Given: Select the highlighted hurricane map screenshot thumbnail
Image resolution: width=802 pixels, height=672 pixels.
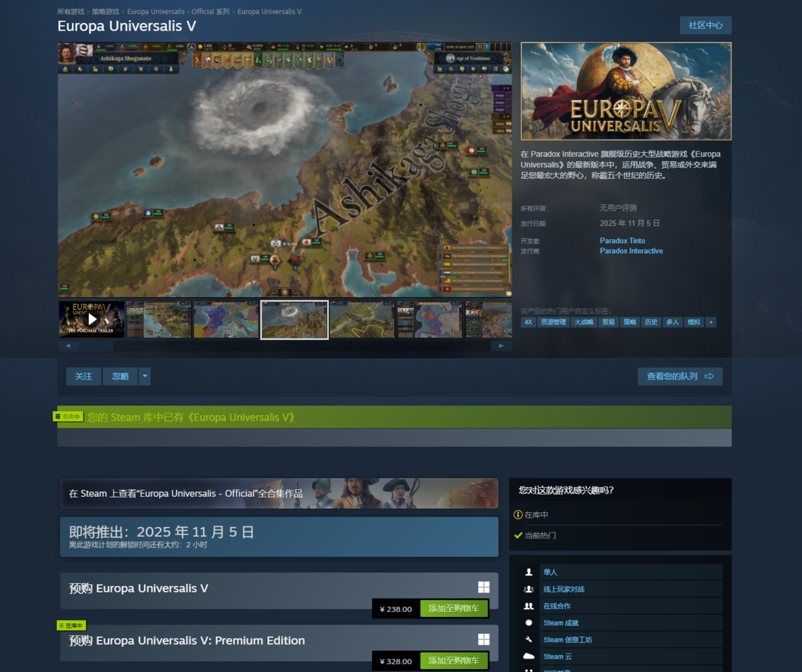Looking at the screenshot, I should tap(295, 319).
